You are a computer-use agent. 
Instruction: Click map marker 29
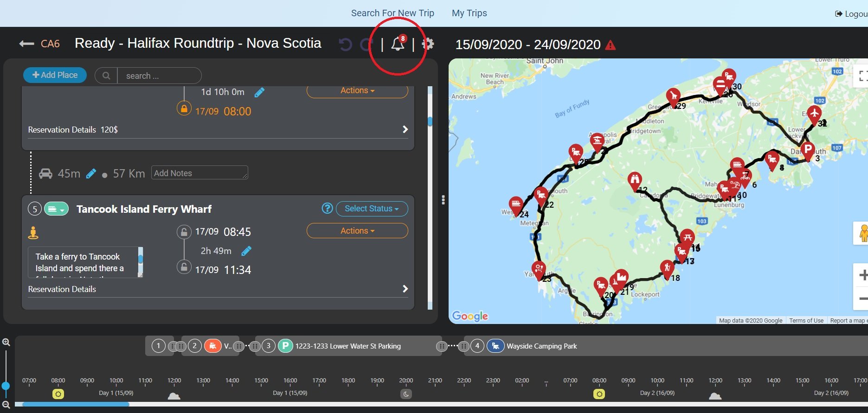673,97
